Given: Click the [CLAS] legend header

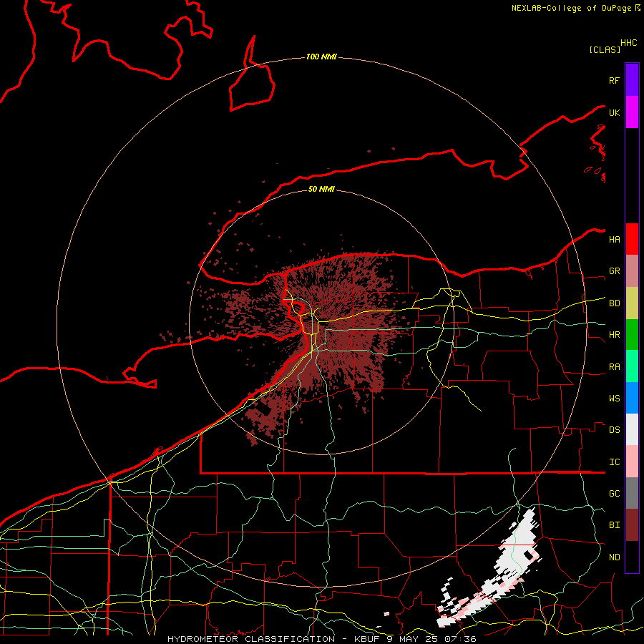Looking at the screenshot, I should coord(605,49).
